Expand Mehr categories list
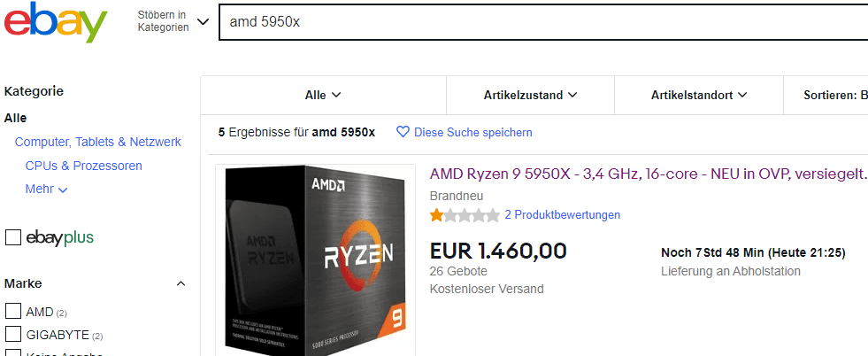868x356 pixels. [47, 189]
